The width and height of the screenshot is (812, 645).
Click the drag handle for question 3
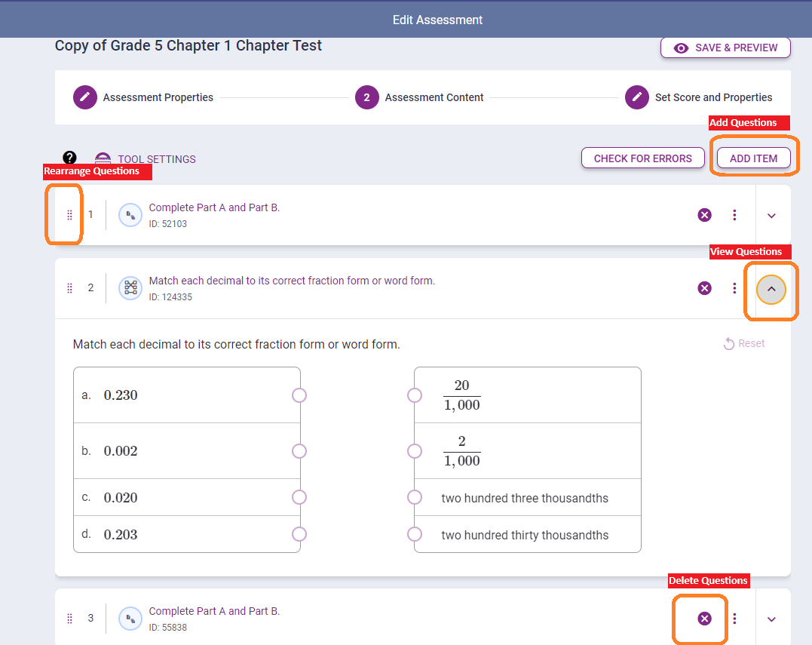point(69,619)
